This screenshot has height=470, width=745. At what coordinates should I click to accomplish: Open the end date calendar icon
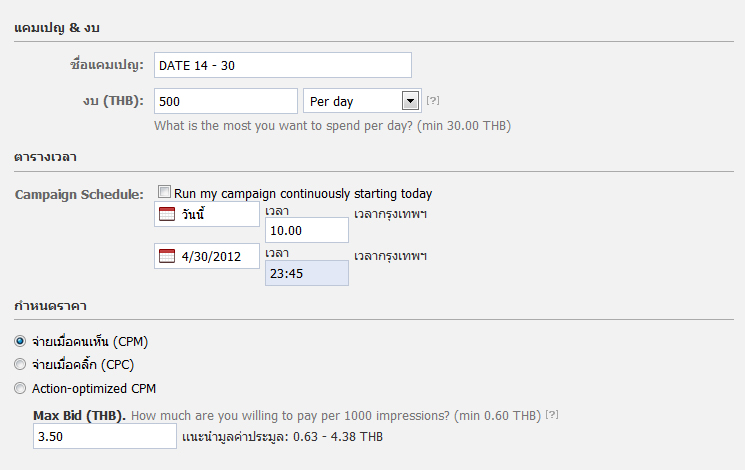pos(167,256)
